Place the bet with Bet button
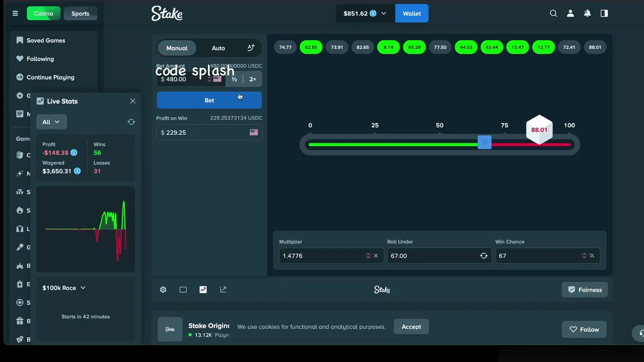Image resolution: width=644 pixels, height=362 pixels. pos(209,101)
